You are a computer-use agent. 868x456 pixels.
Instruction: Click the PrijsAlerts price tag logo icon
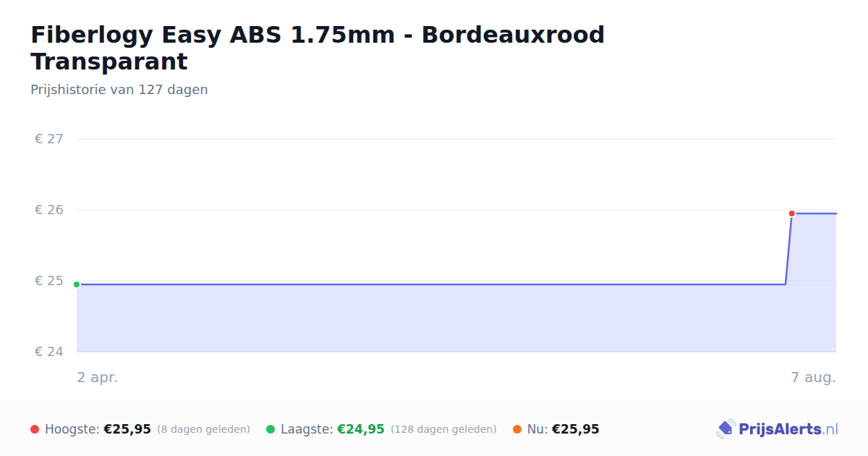[x=726, y=429]
